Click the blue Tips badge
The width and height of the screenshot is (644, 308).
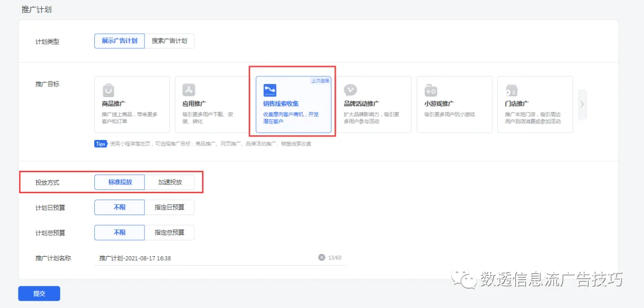pos(101,144)
